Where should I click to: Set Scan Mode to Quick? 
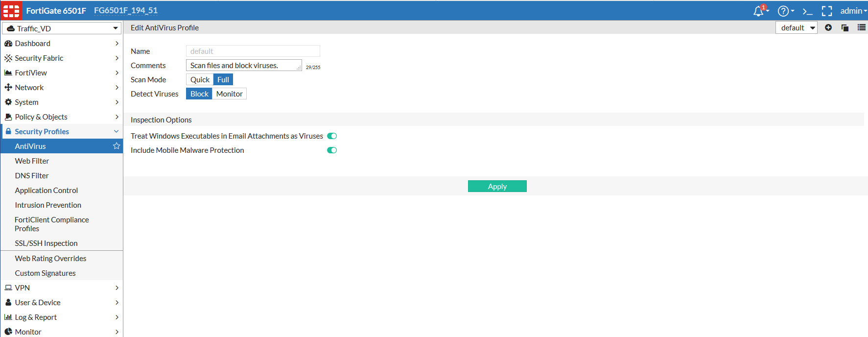pos(200,79)
